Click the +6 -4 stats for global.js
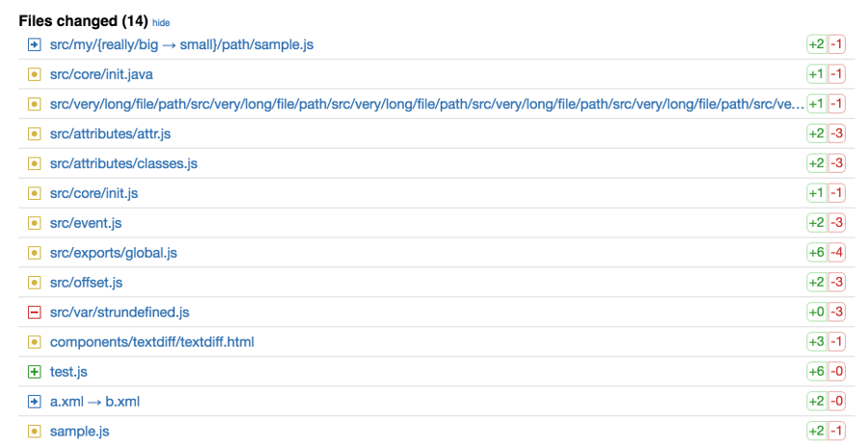Viewport: 868px width, 448px height. 826,253
